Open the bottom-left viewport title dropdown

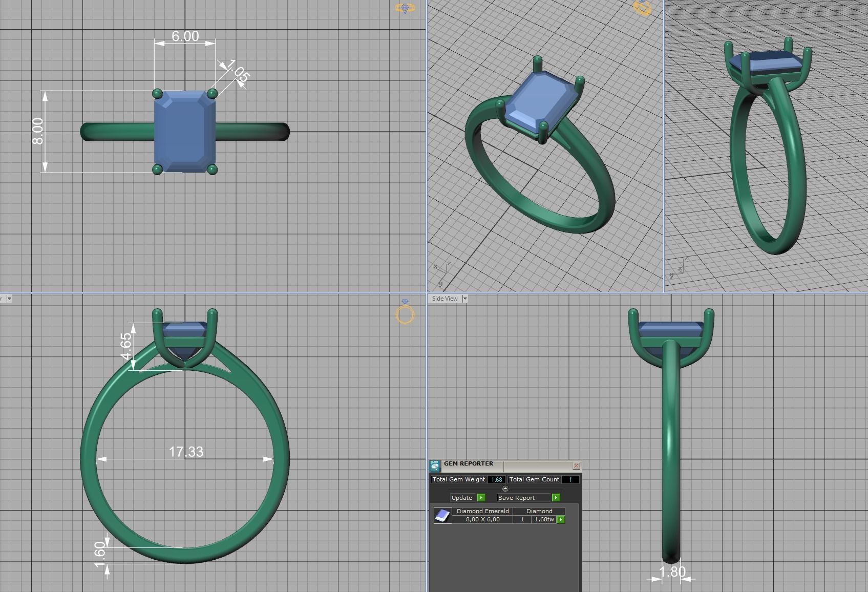pos(9,299)
